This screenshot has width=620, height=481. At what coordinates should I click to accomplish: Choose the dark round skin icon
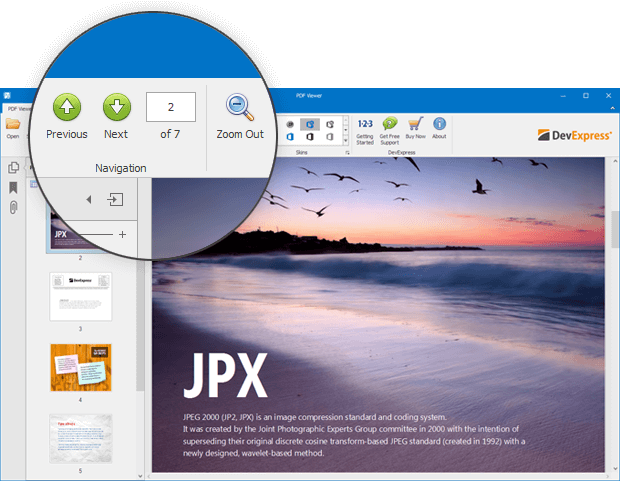click(290, 124)
